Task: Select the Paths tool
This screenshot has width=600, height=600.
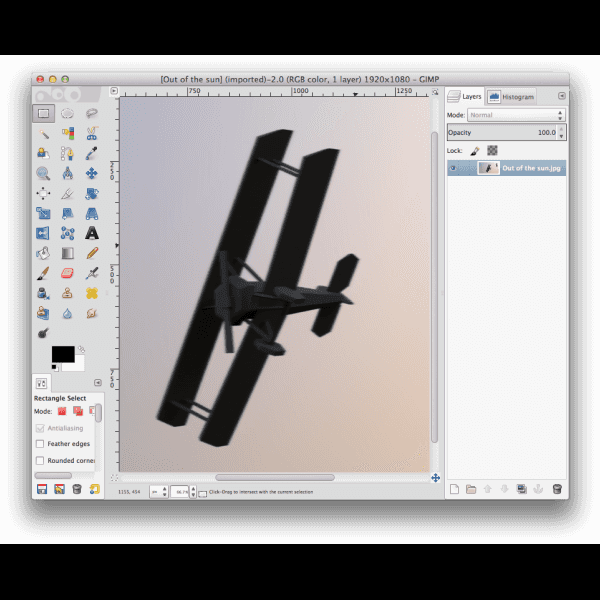Action: coord(67,153)
